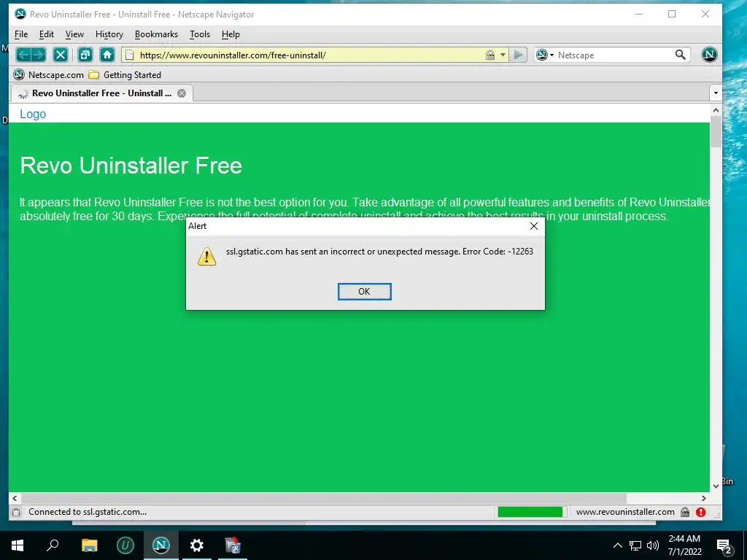The height and width of the screenshot is (560, 747).
Task: Click www.revouninstaller.com in status bar
Action: click(x=625, y=512)
